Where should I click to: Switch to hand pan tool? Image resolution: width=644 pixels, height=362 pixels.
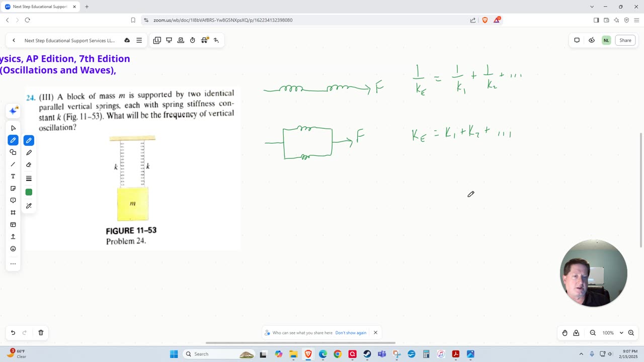565,333
